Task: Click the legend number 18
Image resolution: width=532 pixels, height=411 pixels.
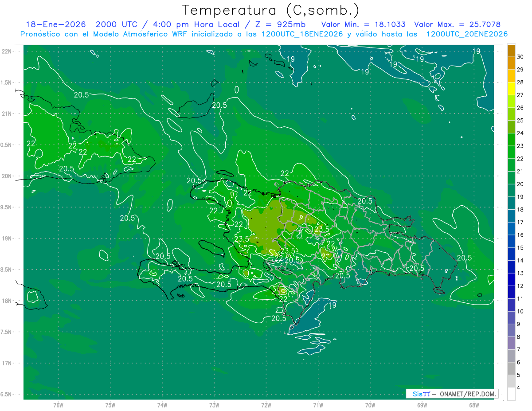Action: (520, 209)
